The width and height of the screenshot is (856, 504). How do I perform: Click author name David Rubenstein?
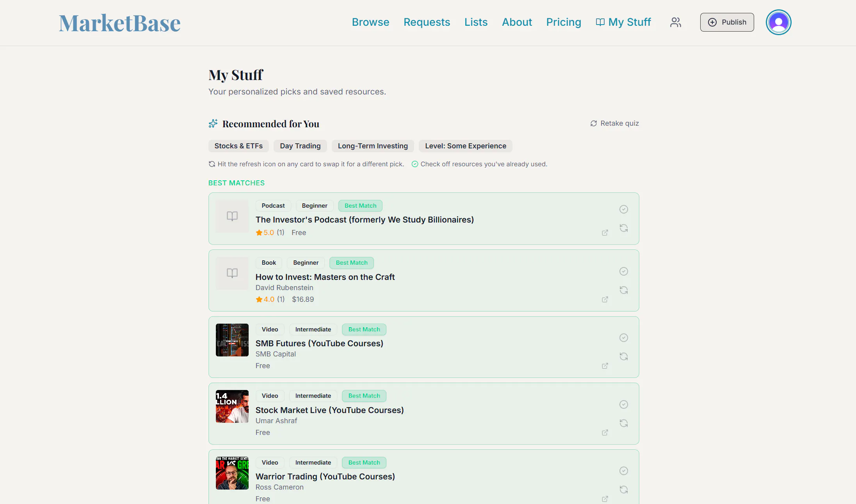[x=285, y=288]
